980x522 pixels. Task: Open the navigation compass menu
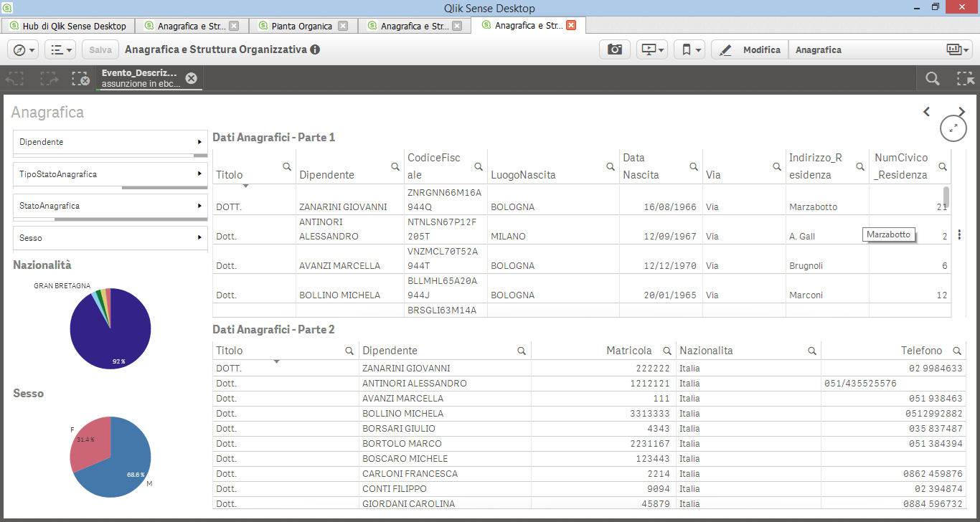pos(23,49)
